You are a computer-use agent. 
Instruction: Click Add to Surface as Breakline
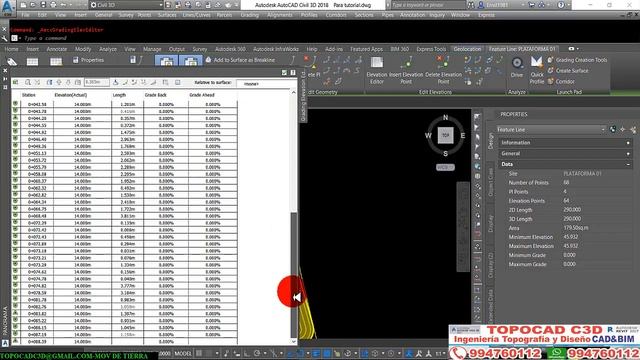coord(240,60)
